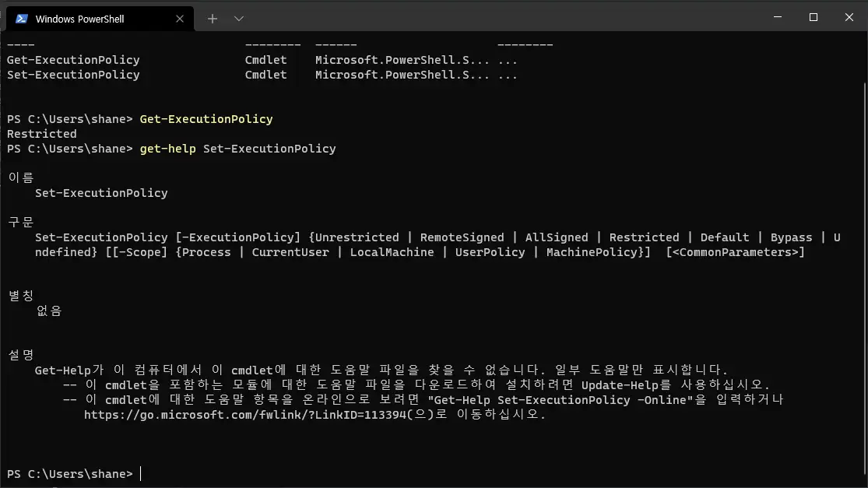This screenshot has height=488, width=868.
Task: Click 'AllSigned' in the syntax line
Action: pyautogui.click(x=557, y=237)
